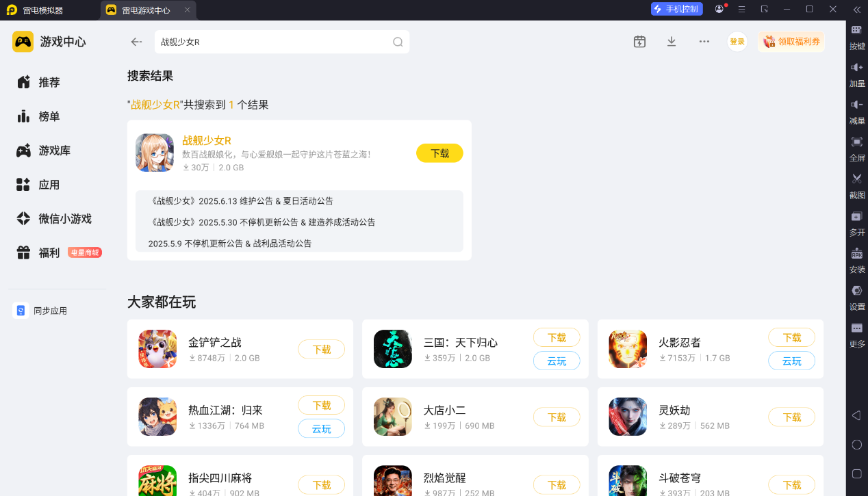Download 烈焰觉醒
The height and width of the screenshot is (496, 868).
point(557,485)
